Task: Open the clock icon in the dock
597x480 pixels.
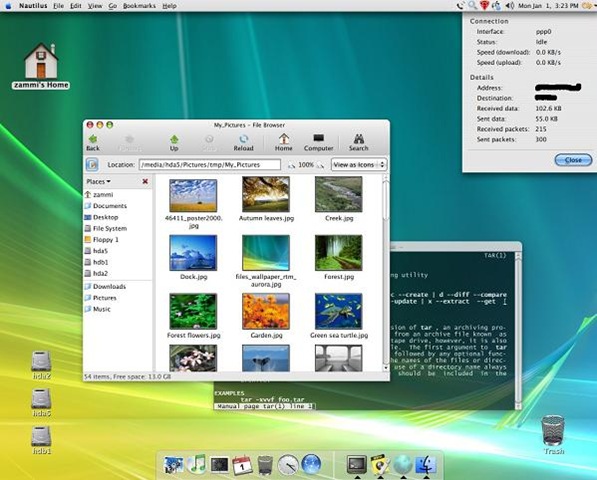Action: pos(288,465)
